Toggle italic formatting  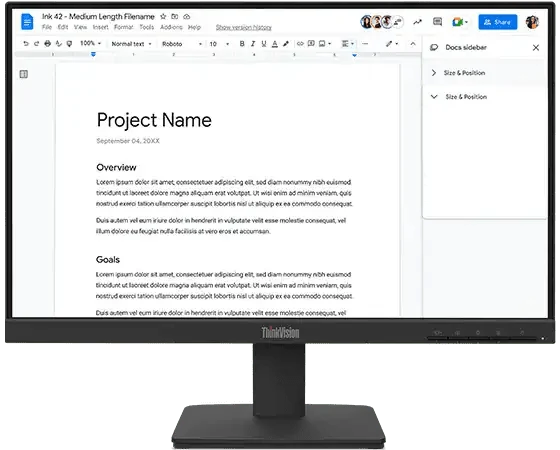253,44
